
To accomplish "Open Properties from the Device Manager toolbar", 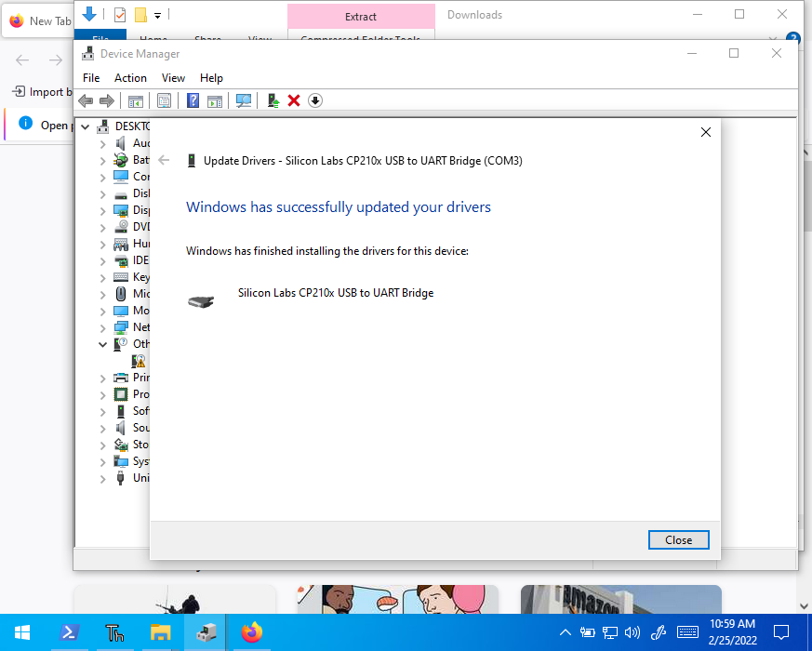I will 164,100.
